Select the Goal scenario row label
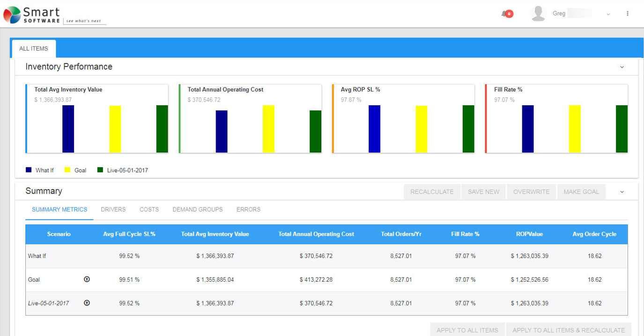 [x=34, y=279]
